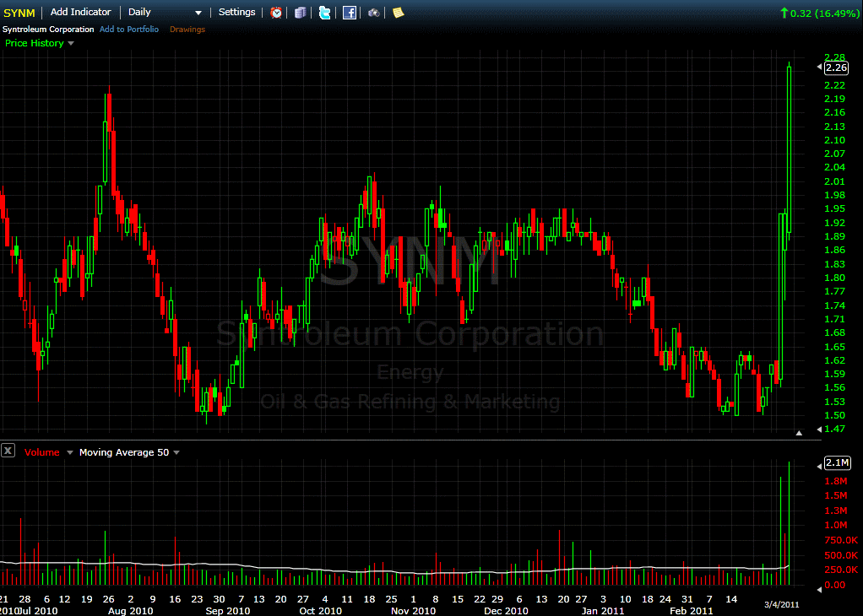Click the 0.32 (16.49%) change readout
Screen dimensions: 863x616
click(819, 14)
